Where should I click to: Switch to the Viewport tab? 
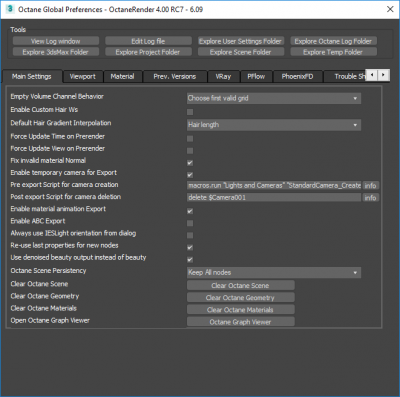coord(83,77)
